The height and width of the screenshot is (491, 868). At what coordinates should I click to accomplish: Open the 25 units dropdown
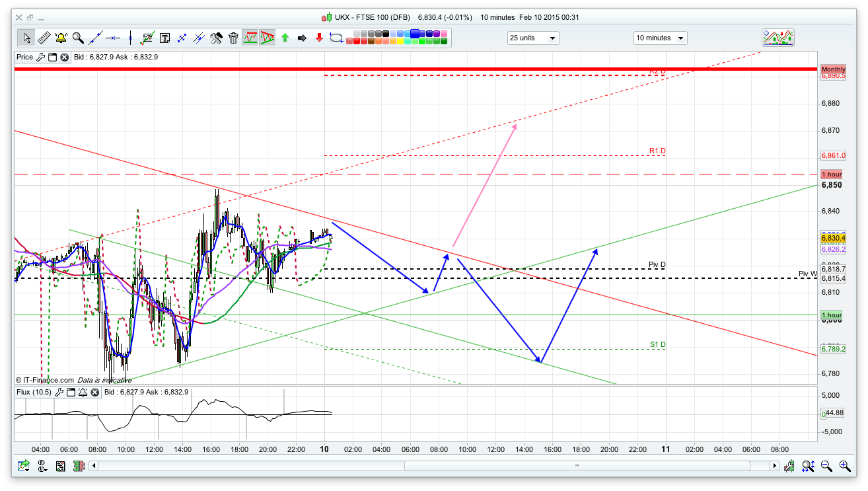point(533,38)
